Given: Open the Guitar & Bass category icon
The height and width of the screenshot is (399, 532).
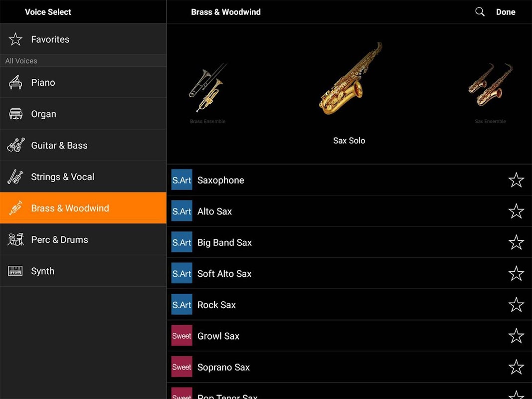Looking at the screenshot, I should click(x=16, y=146).
